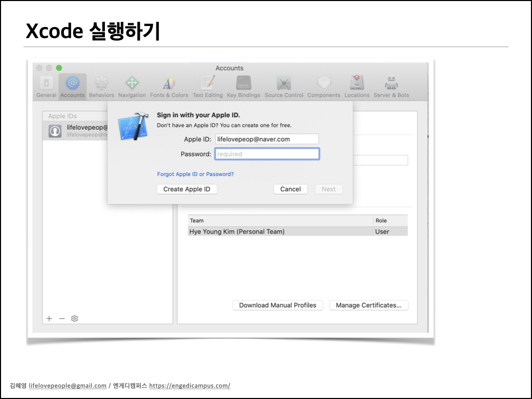The image size is (532, 399).
Task: Remove account with the minus button
Action: [62, 318]
